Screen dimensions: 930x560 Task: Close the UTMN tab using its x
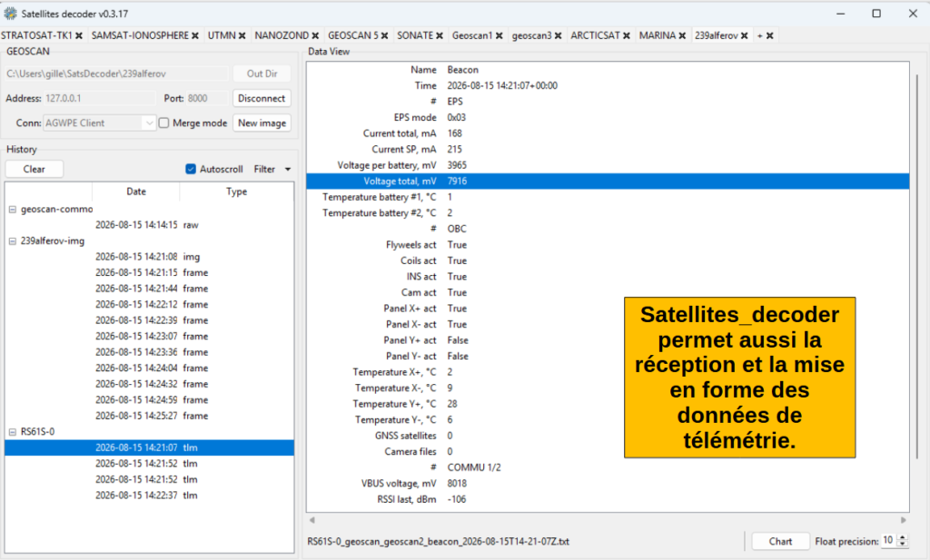pos(242,35)
